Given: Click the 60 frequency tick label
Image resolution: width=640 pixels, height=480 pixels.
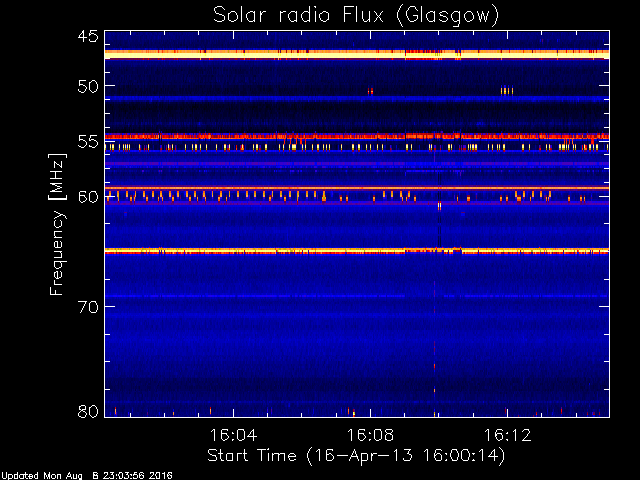Looking at the screenshot, I should tap(88, 197).
